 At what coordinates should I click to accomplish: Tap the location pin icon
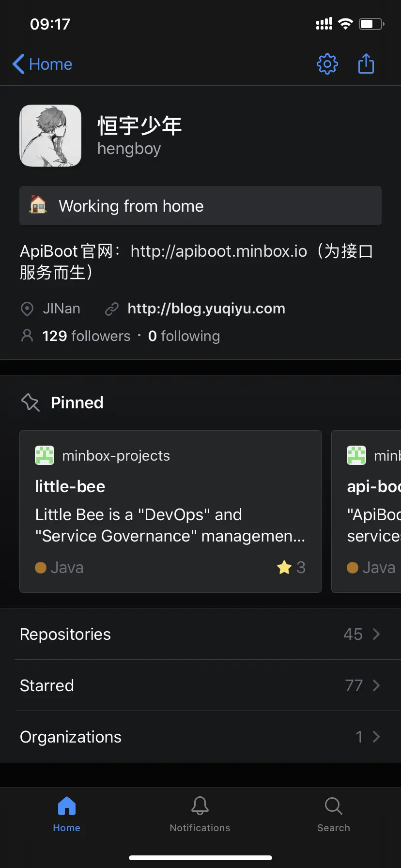tap(27, 309)
